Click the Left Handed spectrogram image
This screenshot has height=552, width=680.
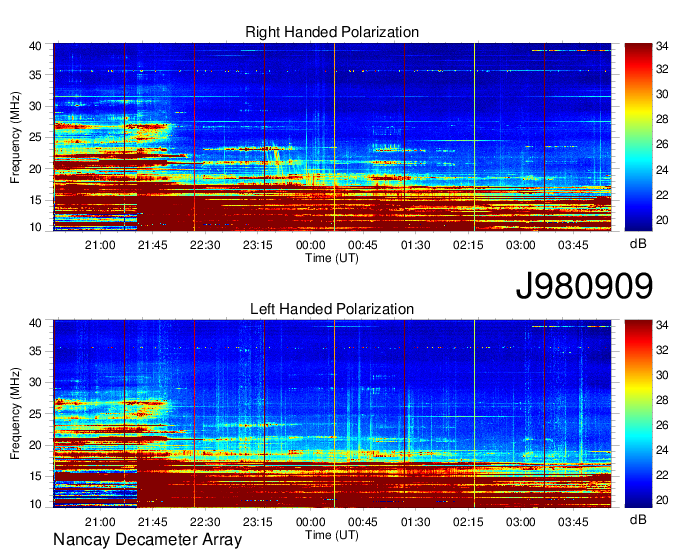click(332, 413)
